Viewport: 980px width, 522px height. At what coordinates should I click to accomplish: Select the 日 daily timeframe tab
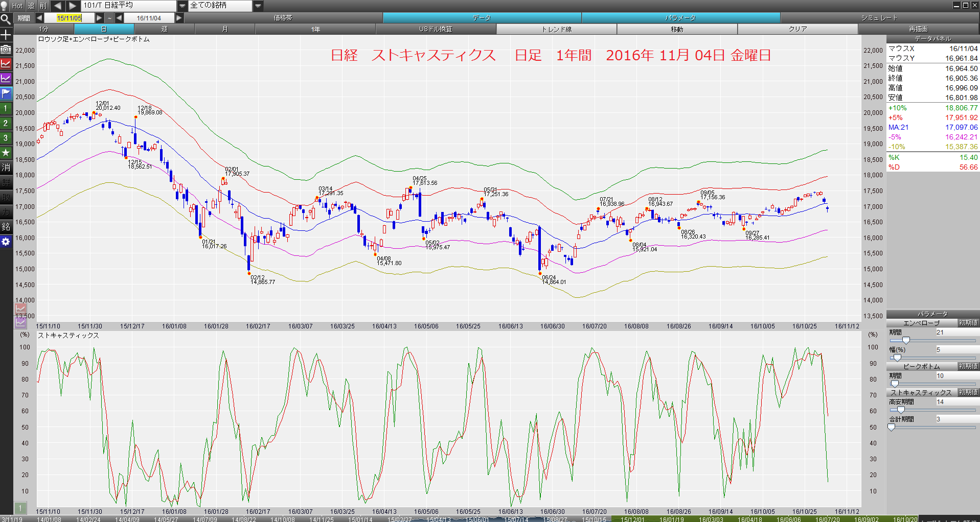104,29
